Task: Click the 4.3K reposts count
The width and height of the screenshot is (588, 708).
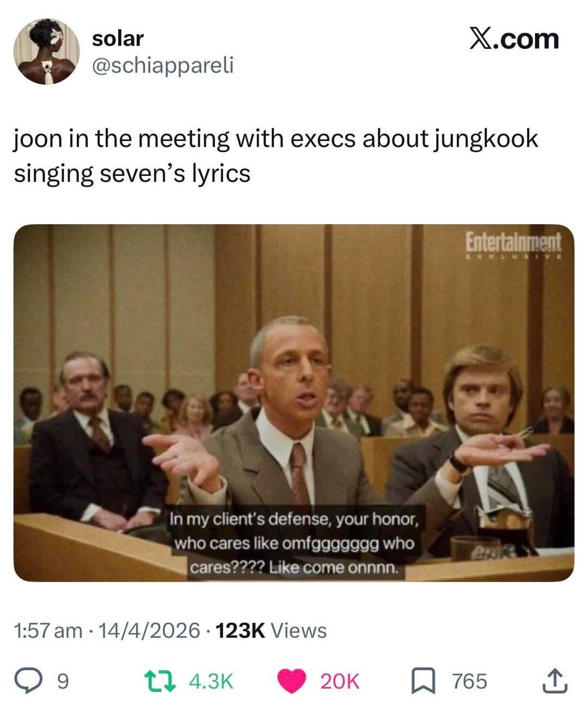Action: [x=211, y=681]
